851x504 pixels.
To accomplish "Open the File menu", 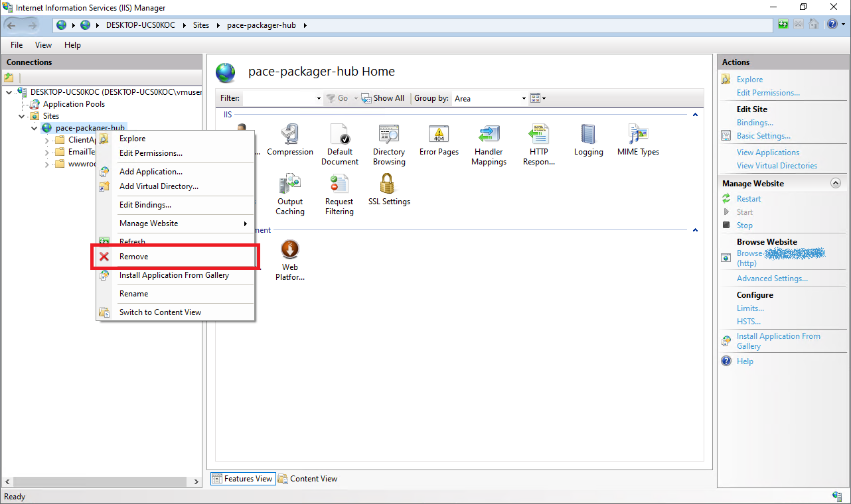I will [17, 45].
